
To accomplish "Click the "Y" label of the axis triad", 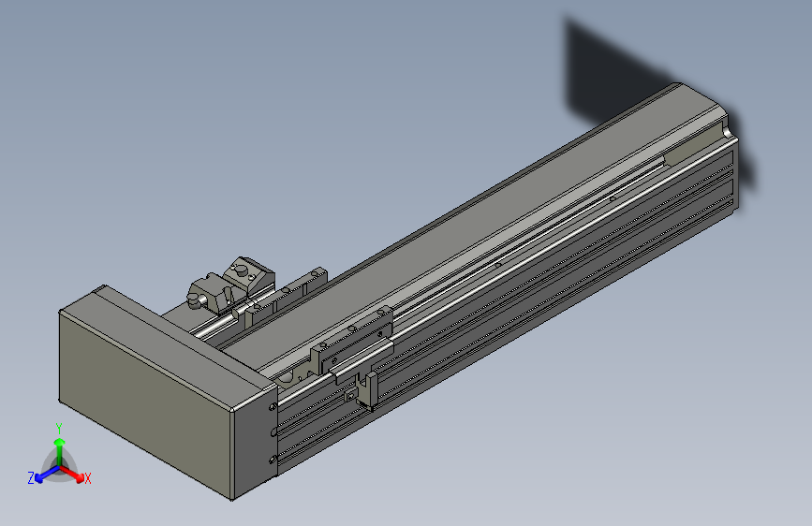I will [x=59, y=429].
